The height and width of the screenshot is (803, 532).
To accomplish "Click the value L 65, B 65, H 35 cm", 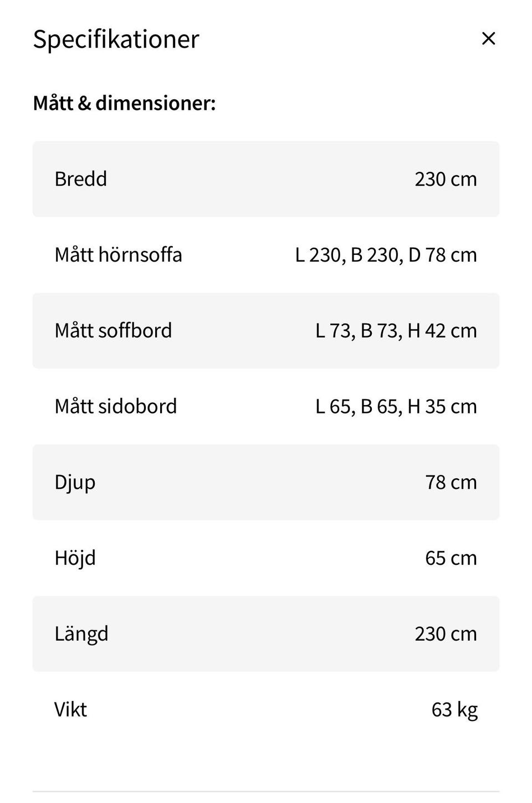I will [396, 407].
